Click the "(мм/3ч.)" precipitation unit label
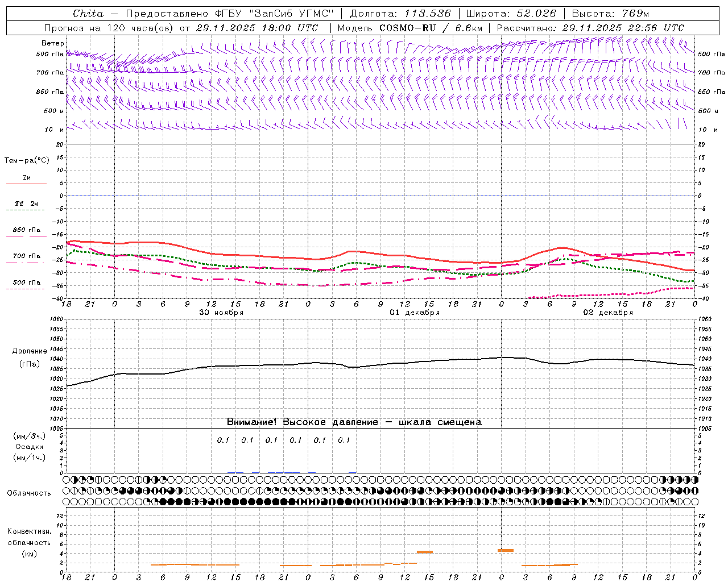This screenshot has width=728, height=582. coord(30,436)
